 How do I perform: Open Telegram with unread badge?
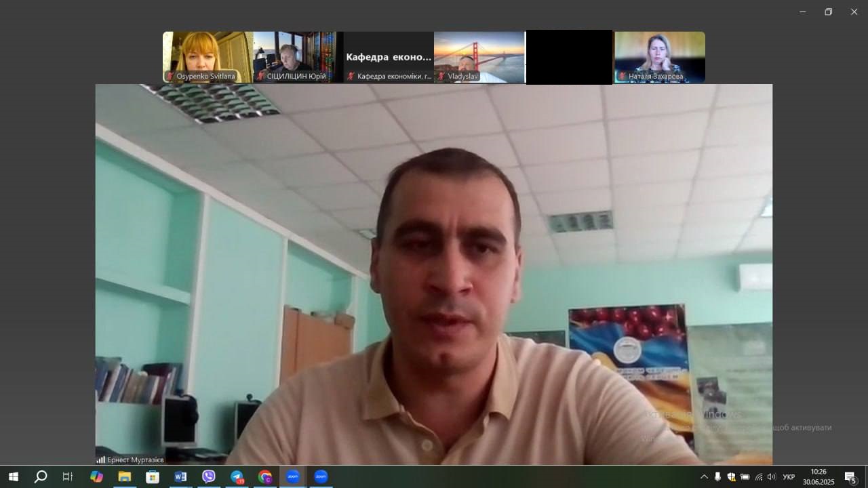(237, 476)
